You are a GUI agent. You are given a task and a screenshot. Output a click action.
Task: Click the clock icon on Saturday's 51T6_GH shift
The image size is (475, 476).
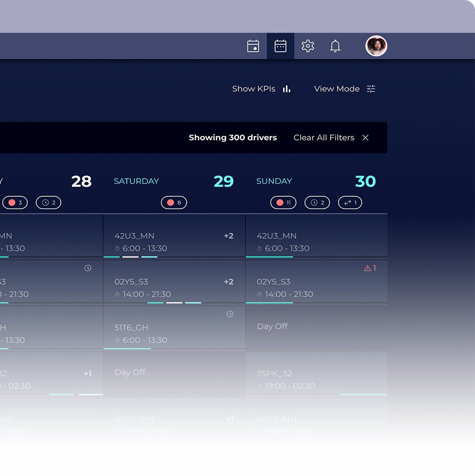point(230,314)
